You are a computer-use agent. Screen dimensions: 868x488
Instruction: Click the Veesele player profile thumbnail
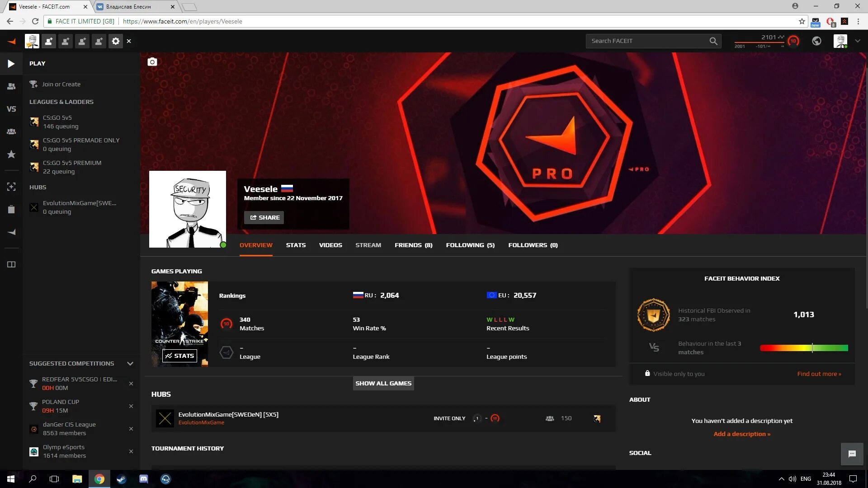[187, 209]
